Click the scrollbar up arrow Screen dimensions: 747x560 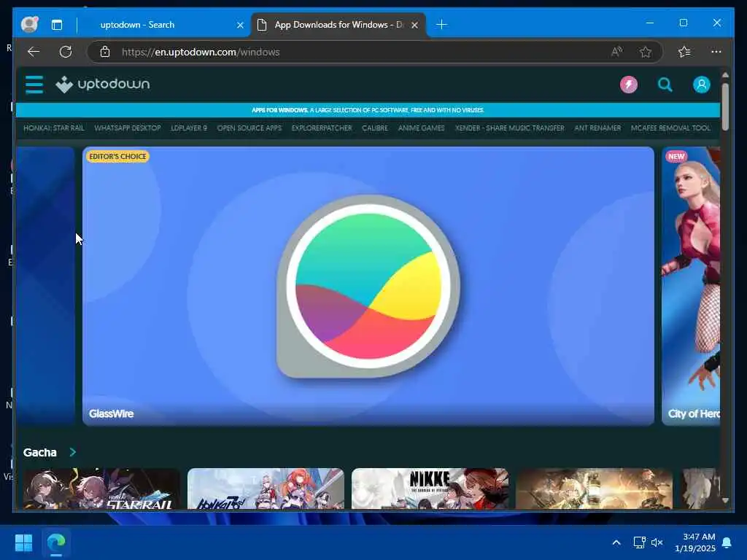(x=725, y=75)
